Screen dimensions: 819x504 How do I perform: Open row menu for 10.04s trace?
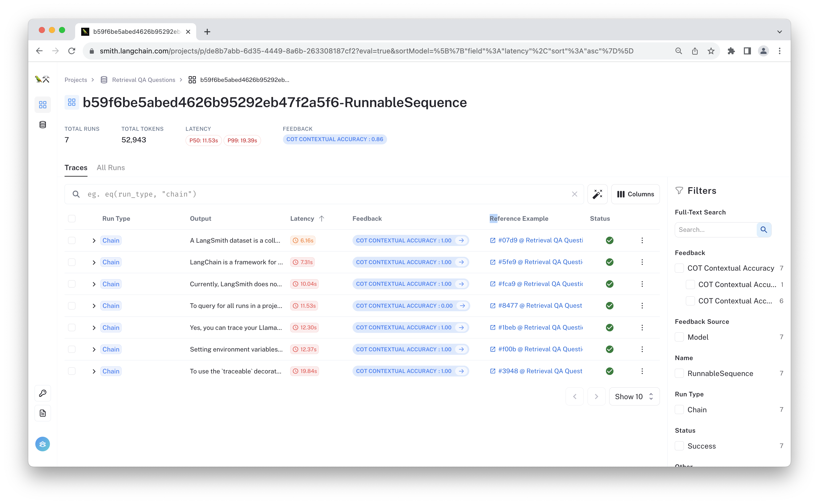coord(642,284)
